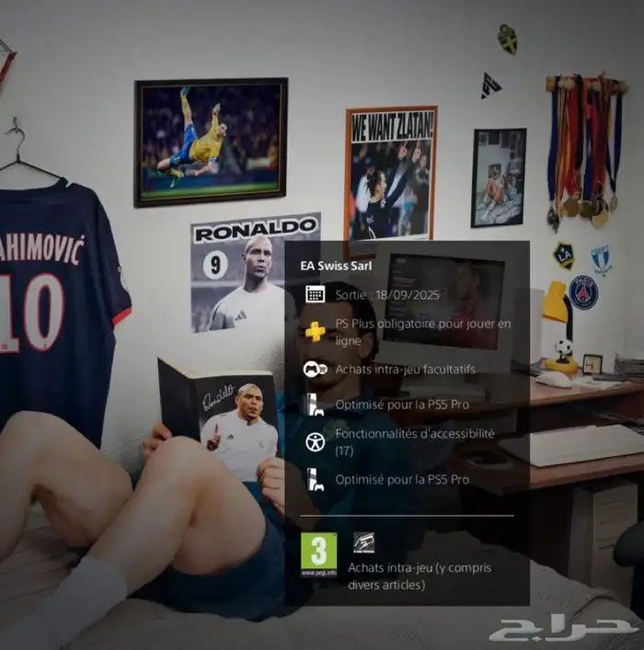The height and width of the screenshot is (650, 644).
Task: Select the Optimisé pour la PS5 Pro line below accessibility
Action: click(402, 480)
